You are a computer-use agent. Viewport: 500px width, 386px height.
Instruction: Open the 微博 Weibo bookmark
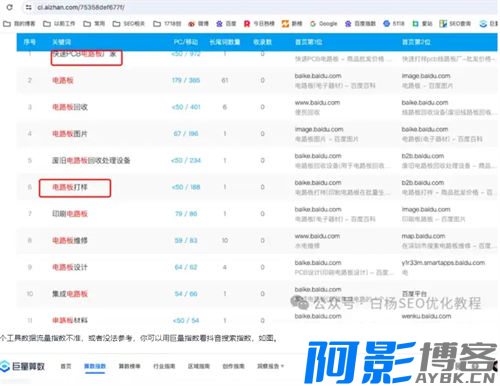pyautogui.click(x=198, y=24)
